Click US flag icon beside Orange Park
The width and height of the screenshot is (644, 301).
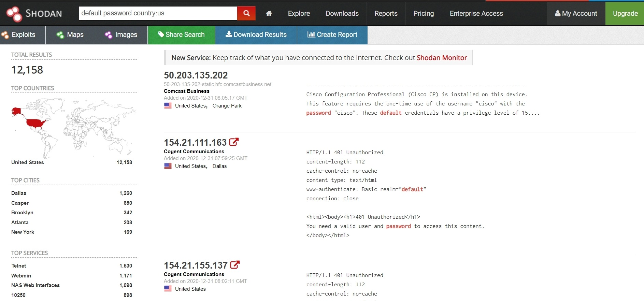click(x=168, y=106)
